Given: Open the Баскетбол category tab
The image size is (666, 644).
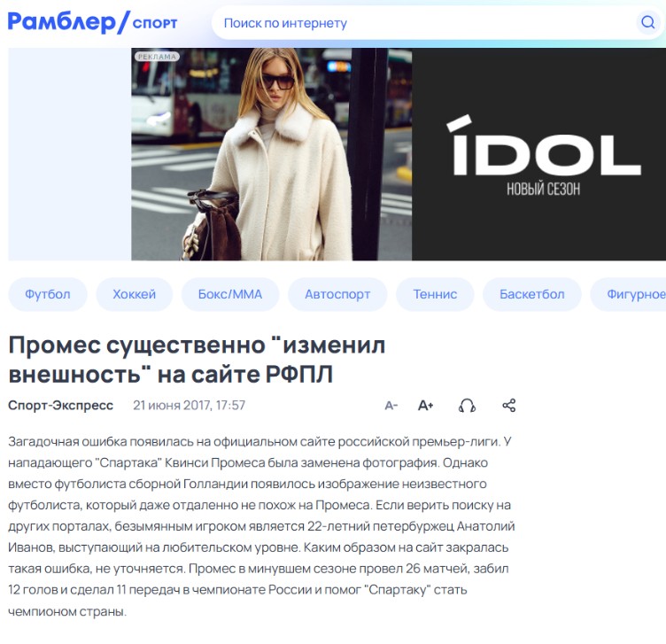Looking at the screenshot, I should [531, 294].
